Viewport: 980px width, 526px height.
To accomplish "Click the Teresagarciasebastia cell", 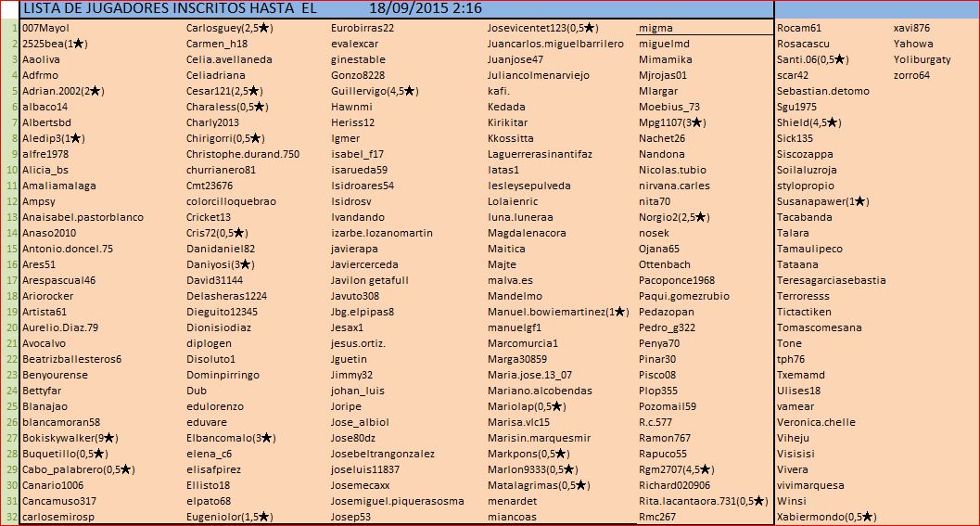I will [x=831, y=280].
